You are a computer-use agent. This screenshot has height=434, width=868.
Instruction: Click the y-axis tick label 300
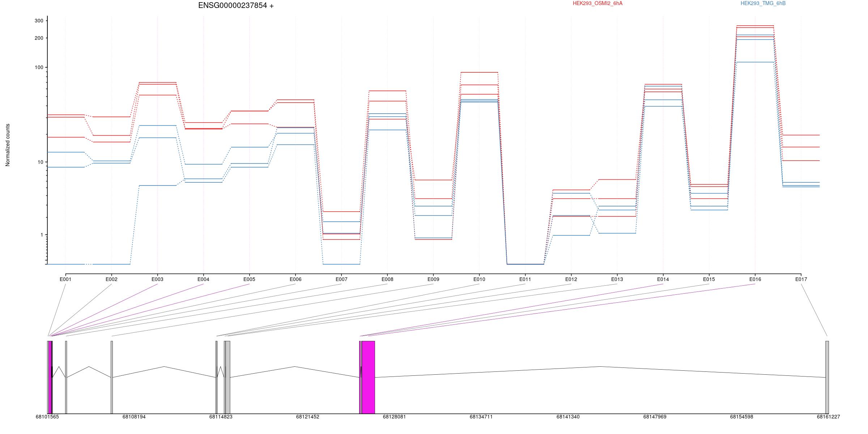click(x=39, y=21)
